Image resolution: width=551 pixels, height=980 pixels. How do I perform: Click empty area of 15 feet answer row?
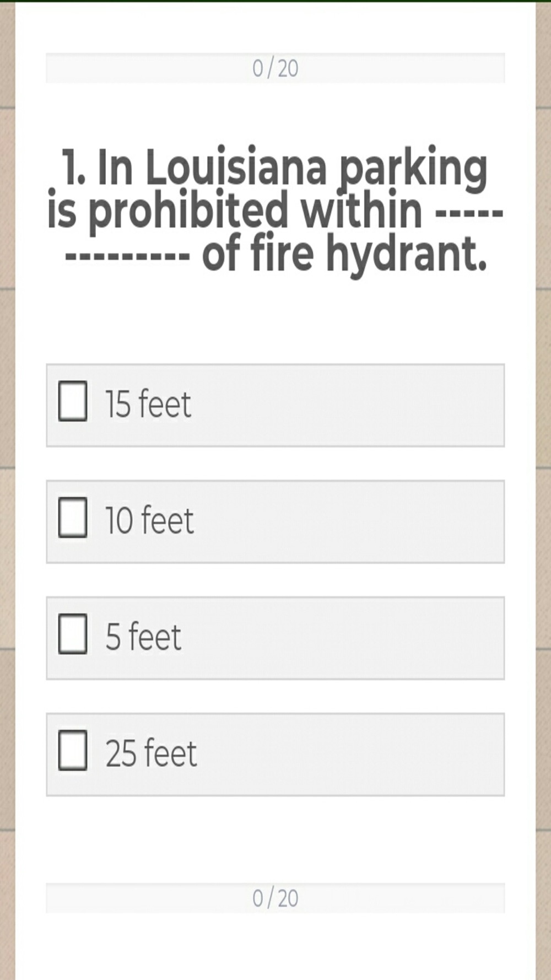pos(347,405)
